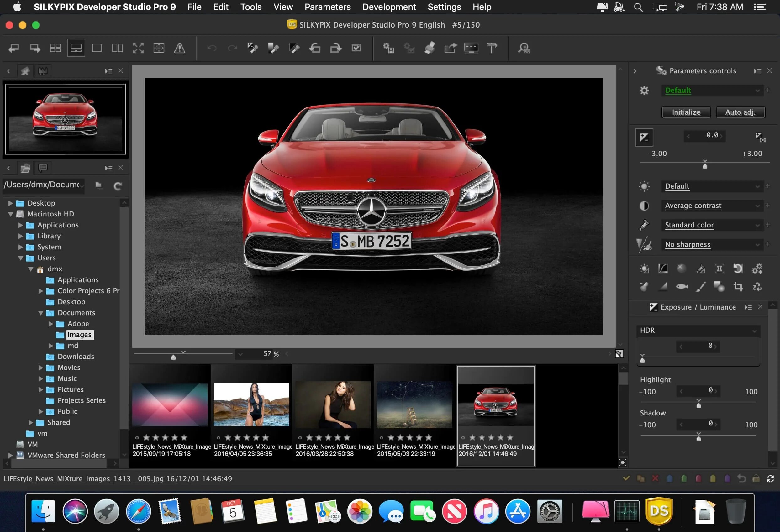
Task: Open the Print icon in the toolbar
Action: (430, 48)
